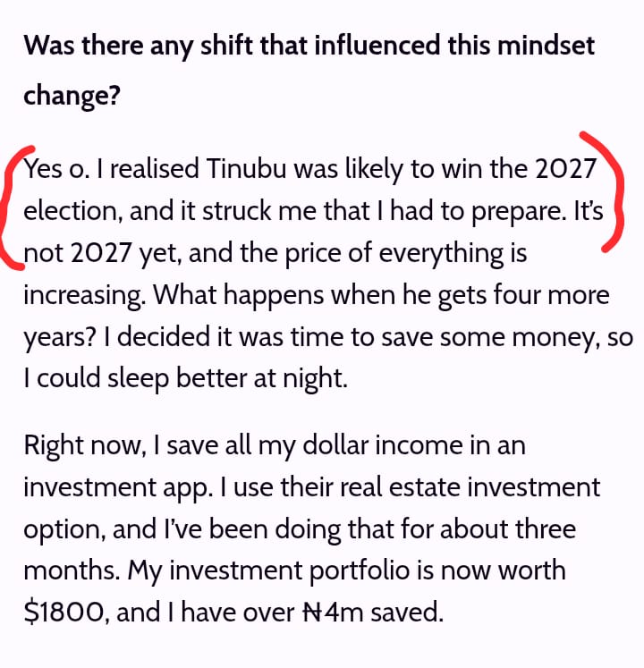Click the amount '$1800' in the last line
The height and width of the screenshot is (668, 644).
64,613
